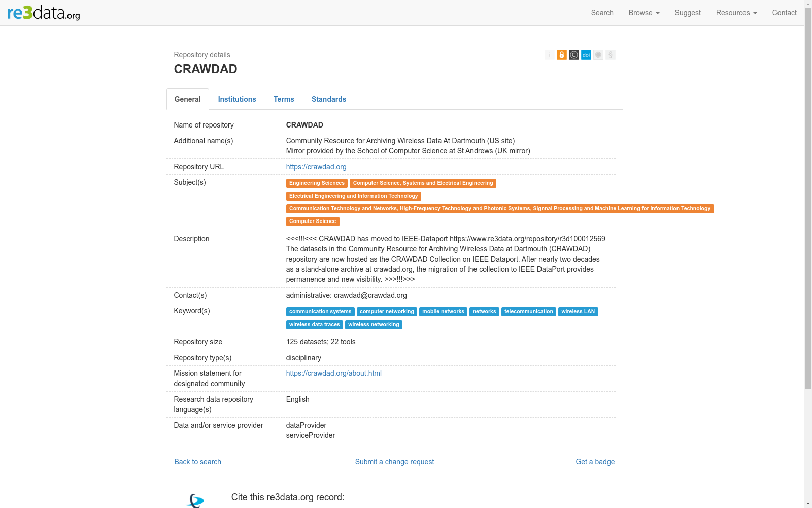Click the orange open-access padlock badge
Viewport: 812px width, 508px height.
(562, 55)
